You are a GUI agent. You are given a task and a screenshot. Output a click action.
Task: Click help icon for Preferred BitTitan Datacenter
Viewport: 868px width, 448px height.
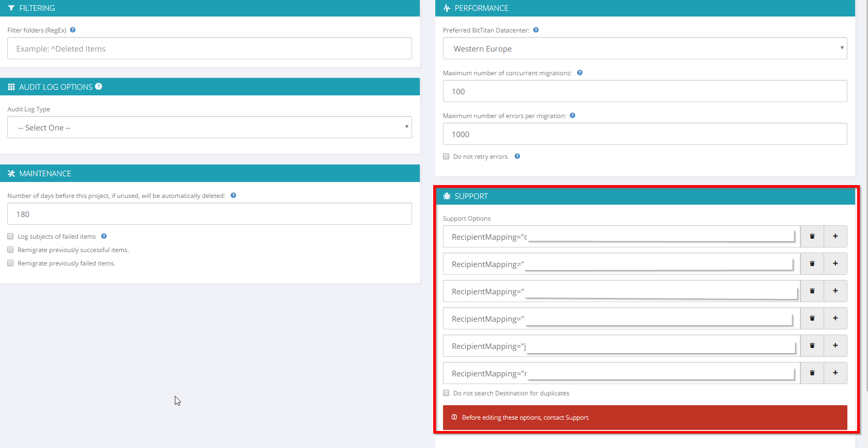click(536, 30)
